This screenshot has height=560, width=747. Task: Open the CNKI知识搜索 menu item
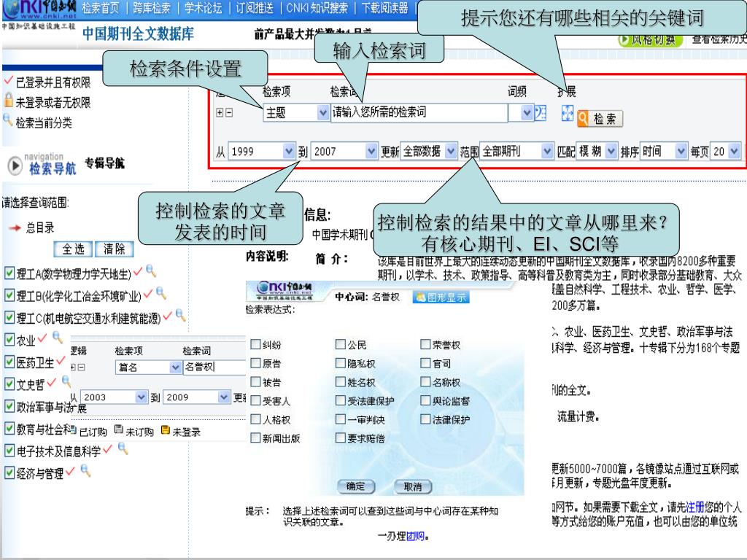317,8
